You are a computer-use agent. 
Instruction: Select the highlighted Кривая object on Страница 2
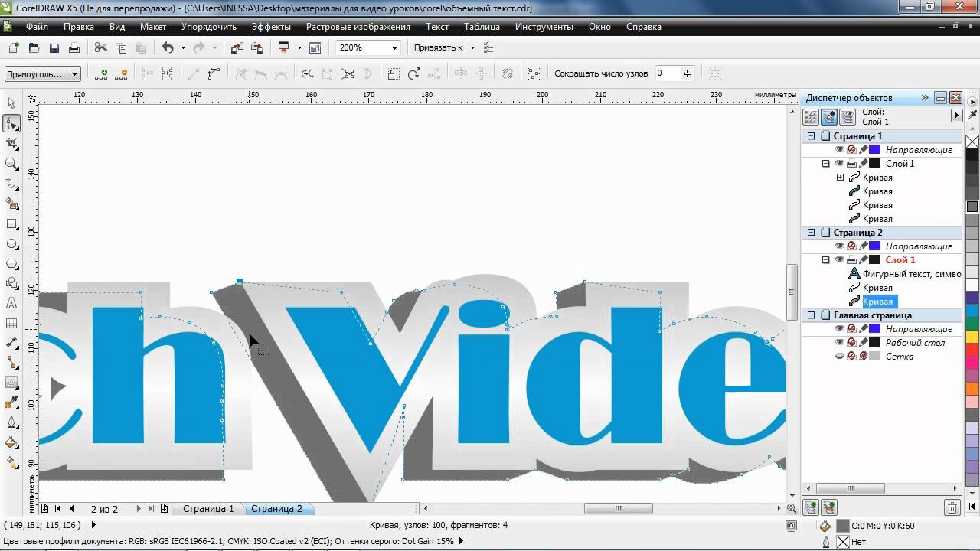[x=877, y=302]
